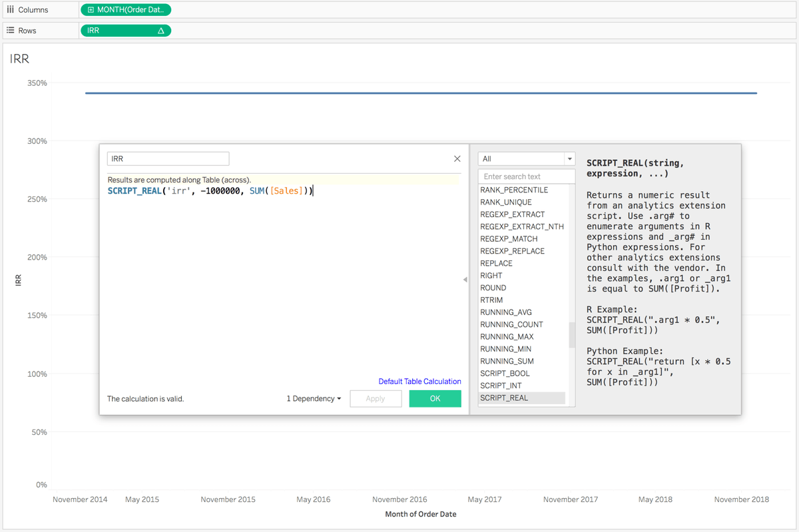Click the Apply button

[x=376, y=398]
